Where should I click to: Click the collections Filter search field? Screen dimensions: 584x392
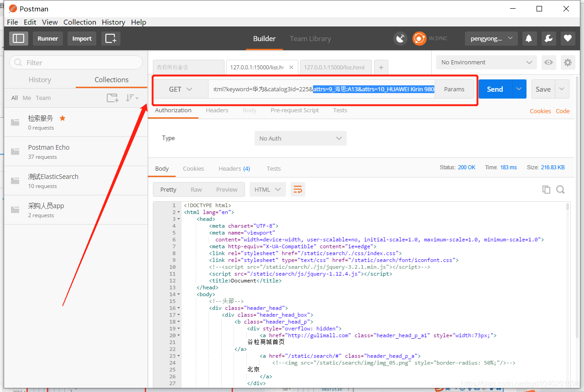tap(76, 63)
